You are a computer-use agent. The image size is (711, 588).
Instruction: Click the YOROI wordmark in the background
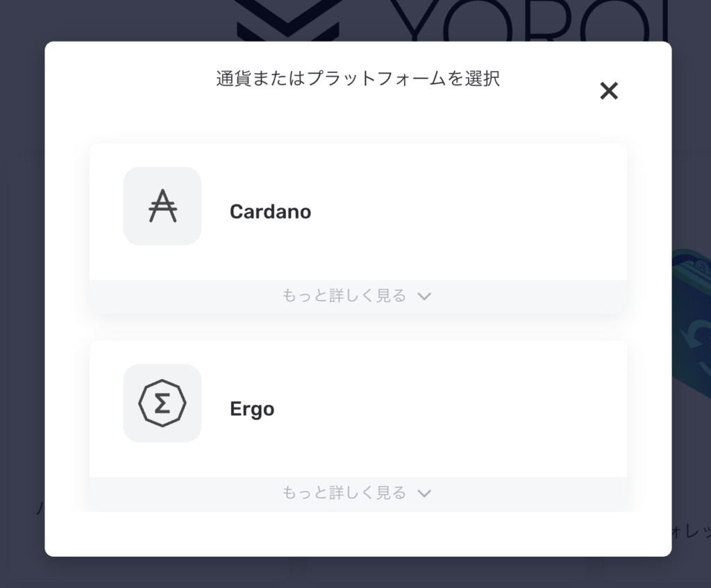pyautogui.click(x=528, y=21)
